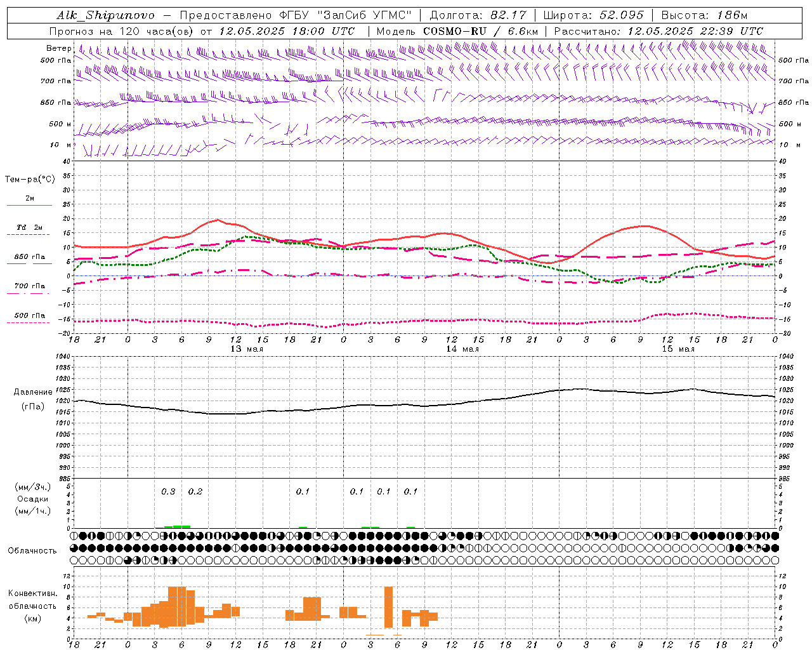Click the Осадки panel label

tap(33, 499)
